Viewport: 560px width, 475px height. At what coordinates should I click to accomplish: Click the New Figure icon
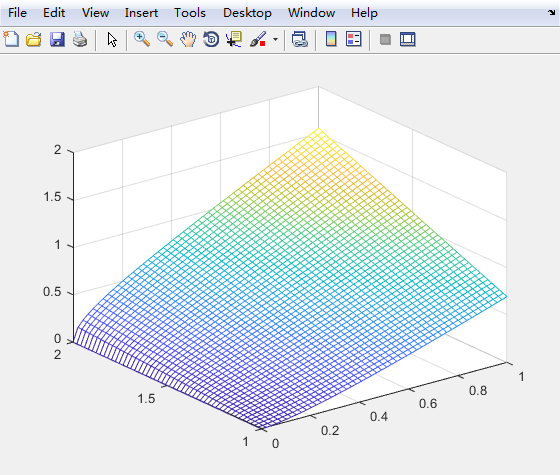11,39
